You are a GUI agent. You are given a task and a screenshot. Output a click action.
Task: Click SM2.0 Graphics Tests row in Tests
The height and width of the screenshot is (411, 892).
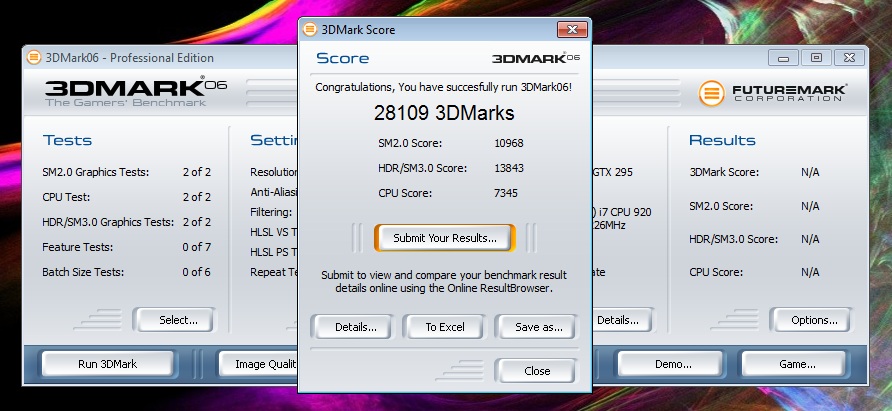coord(126,172)
